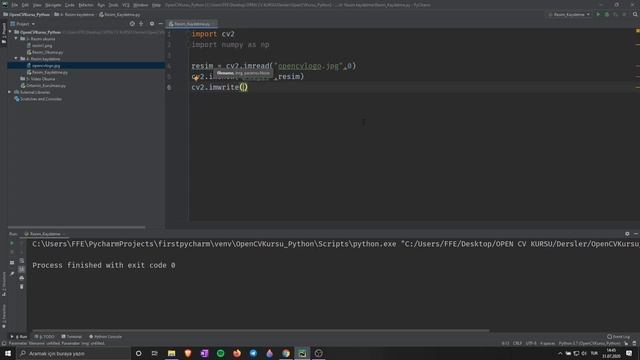The height and width of the screenshot is (360, 640).
Task: Click the locate/scroll-from-source target icon
Action: 132,24
